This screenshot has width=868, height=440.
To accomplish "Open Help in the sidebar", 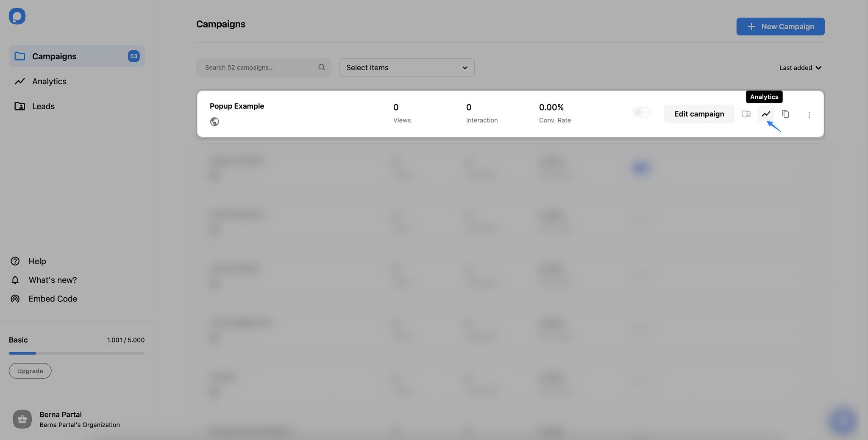I will (37, 261).
